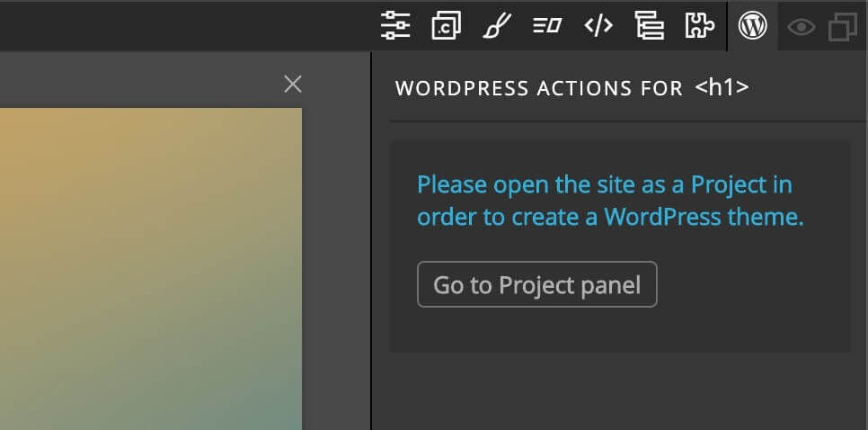
Task: Click empty panel area below message box
Action: pyautogui.click(x=620, y=391)
